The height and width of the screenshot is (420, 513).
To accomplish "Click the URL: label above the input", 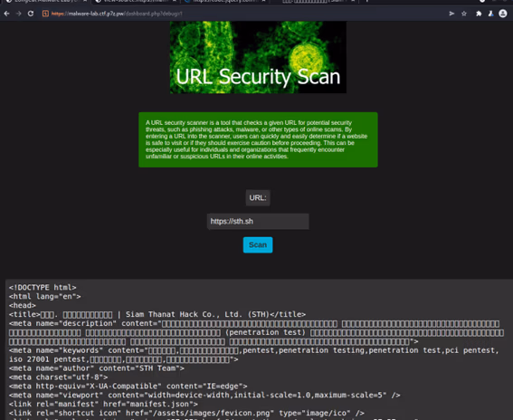I will point(258,197).
